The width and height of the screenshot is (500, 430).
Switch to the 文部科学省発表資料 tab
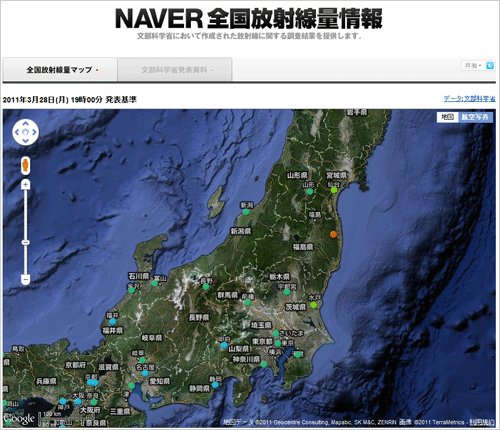175,70
